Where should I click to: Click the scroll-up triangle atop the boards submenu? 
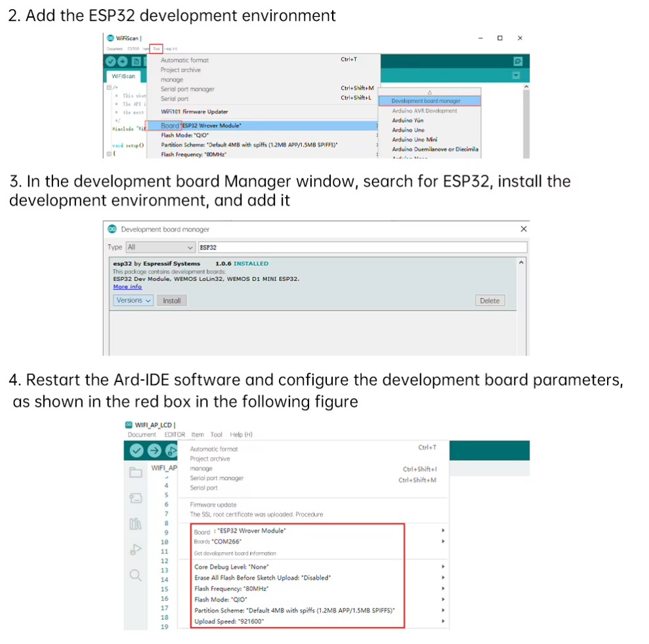click(x=430, y=93)
